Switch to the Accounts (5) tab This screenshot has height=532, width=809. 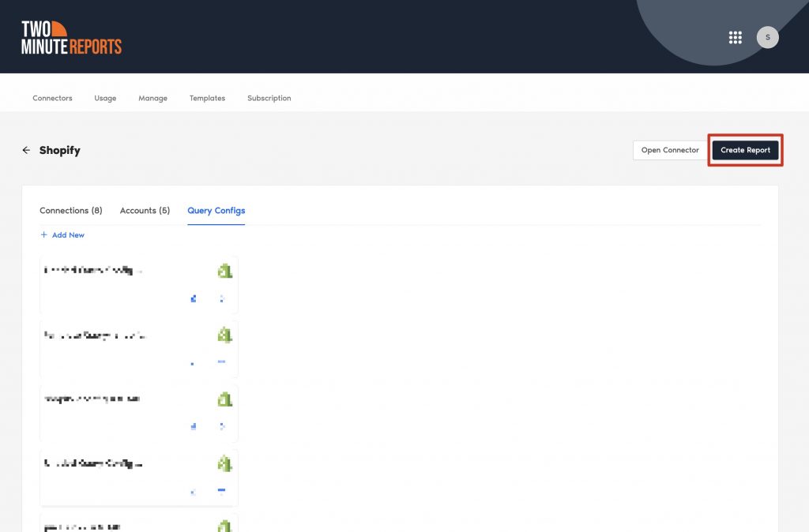(145, 211)
